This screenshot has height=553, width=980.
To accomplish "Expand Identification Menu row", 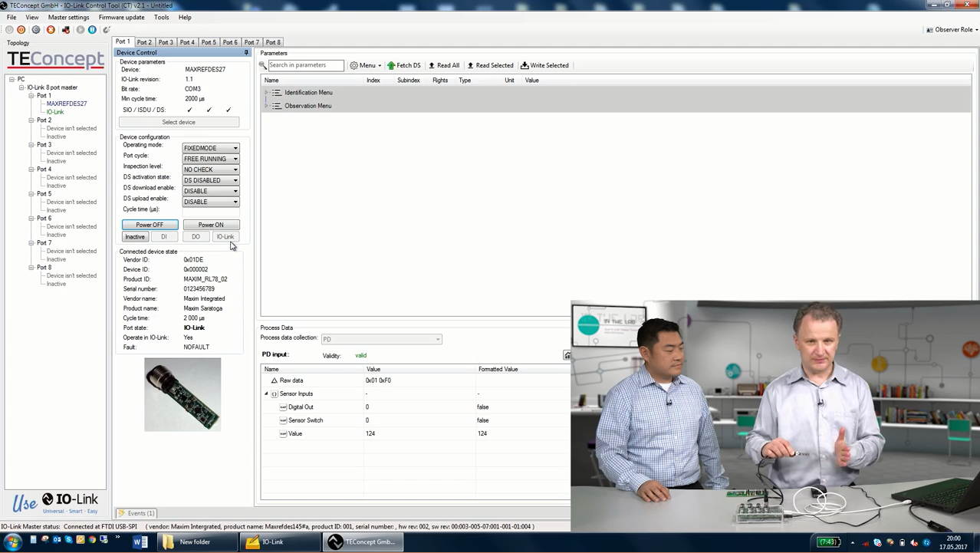I will tap(266, 93).
